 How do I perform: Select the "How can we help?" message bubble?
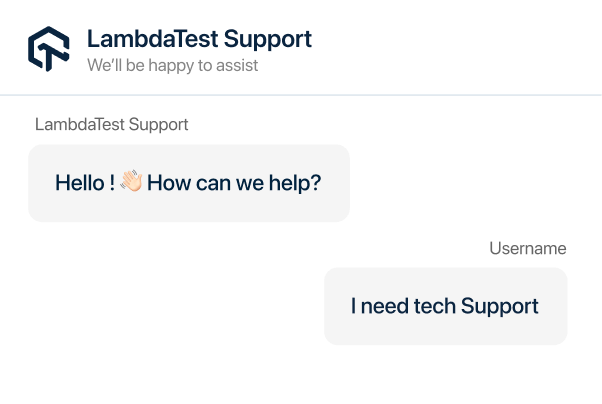pyautogui.click(x=189, y=183)
